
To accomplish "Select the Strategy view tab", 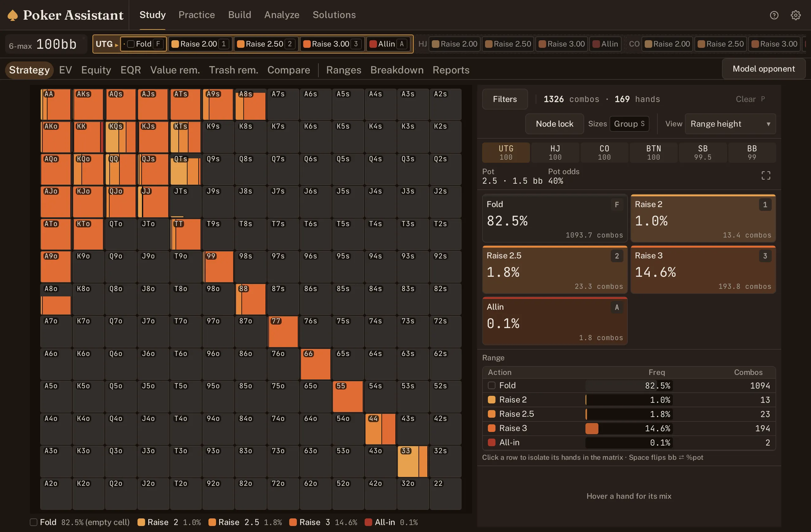I will coord(29,70).
